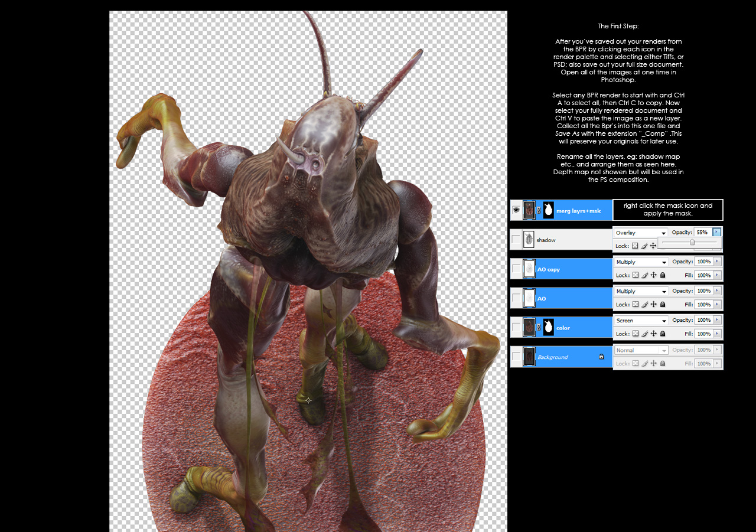Click AO layer's opacity 100% field
The image size is (756, 532).
tap(703, 291)
